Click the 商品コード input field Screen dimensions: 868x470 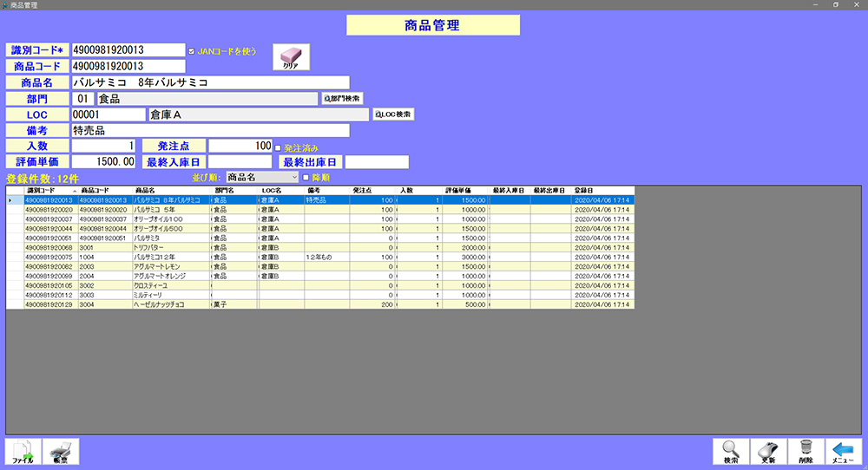(x=128, y=67)
